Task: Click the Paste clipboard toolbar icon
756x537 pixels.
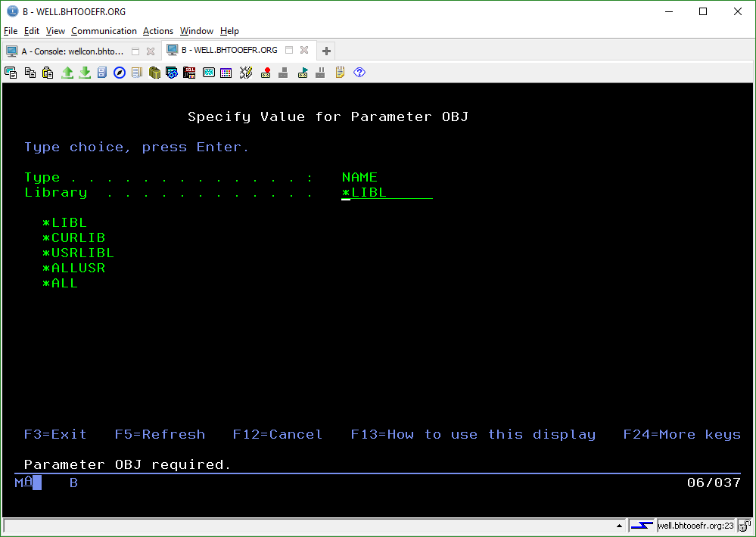Action: coord(48,73)
